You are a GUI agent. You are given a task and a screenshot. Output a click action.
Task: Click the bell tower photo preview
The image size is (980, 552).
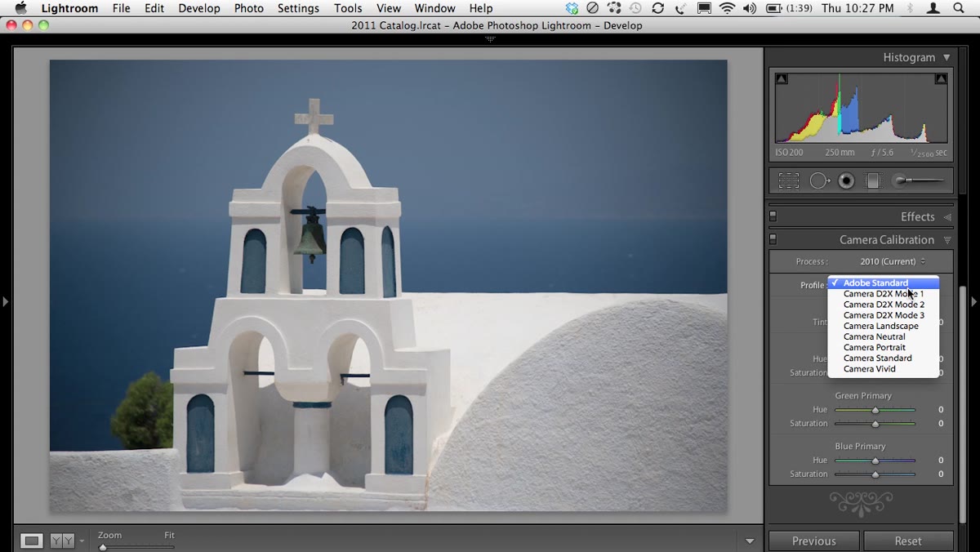[x=388, y=285]
